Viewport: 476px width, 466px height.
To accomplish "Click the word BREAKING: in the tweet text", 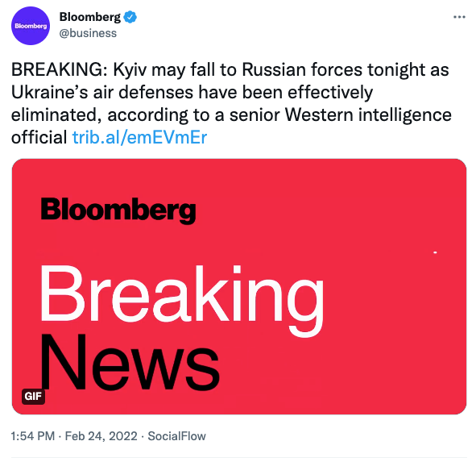I will 60,69.
